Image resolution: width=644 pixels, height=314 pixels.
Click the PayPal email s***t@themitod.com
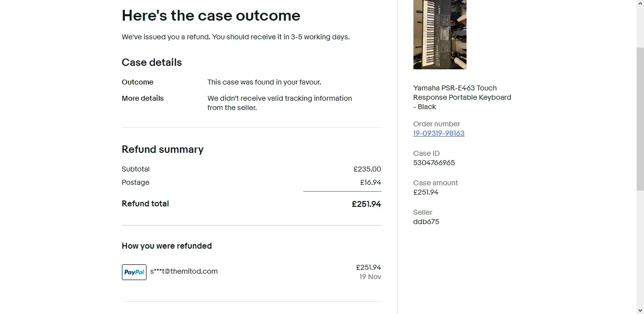(x=184, y=271)
